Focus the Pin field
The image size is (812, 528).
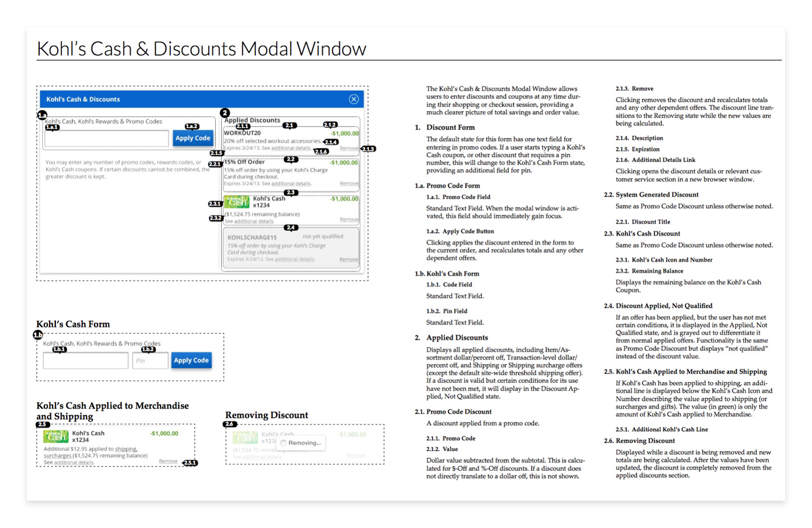pyautogui.click(x=150, y=360)
